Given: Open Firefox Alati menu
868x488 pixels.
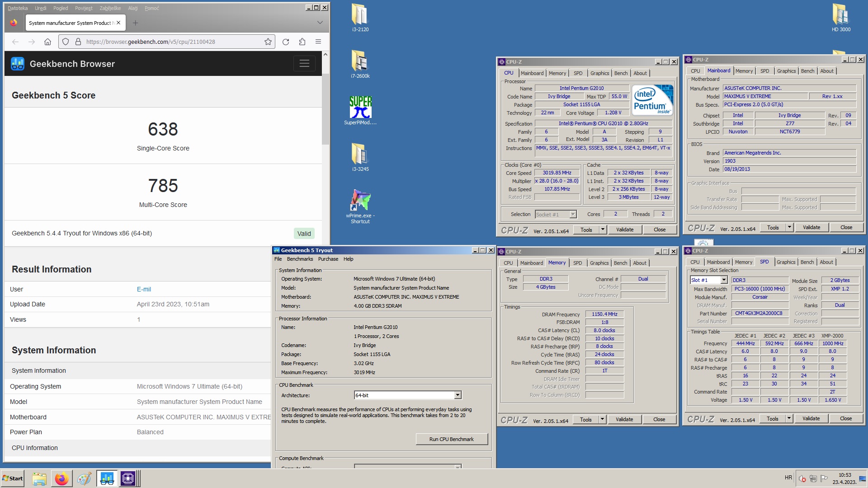Looking at the screenshot, I should [133, 8].
